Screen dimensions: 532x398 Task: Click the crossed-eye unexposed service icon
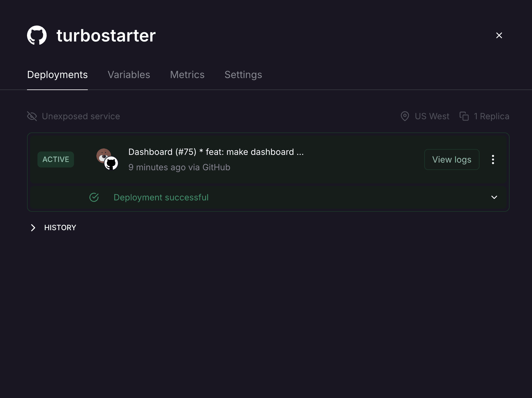point(32,116)
